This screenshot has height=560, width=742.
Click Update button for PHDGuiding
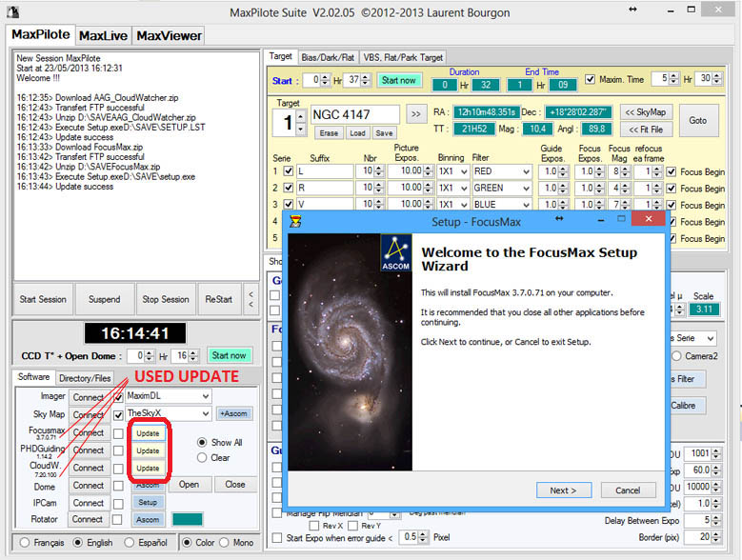149,450
